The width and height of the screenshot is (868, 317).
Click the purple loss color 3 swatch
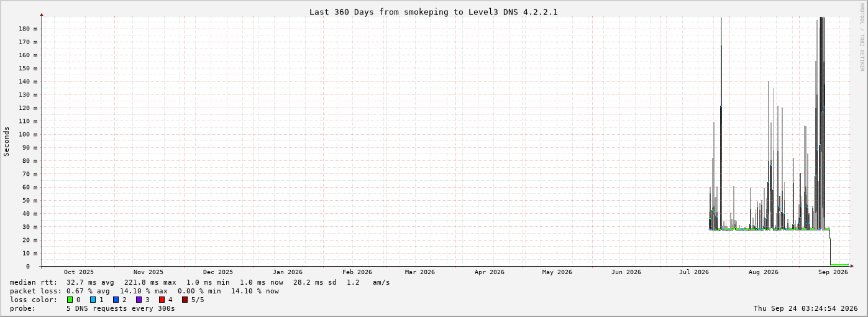[139, 300]
